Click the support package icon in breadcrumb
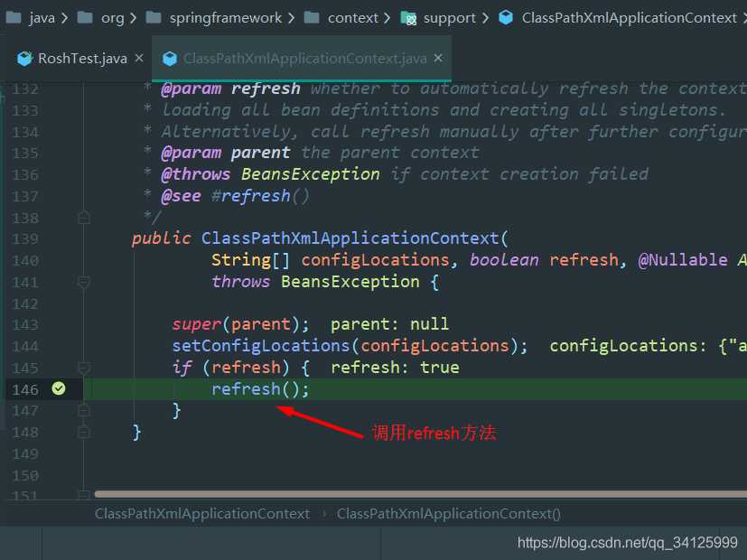747x560 pixels. tap(408, 18)
